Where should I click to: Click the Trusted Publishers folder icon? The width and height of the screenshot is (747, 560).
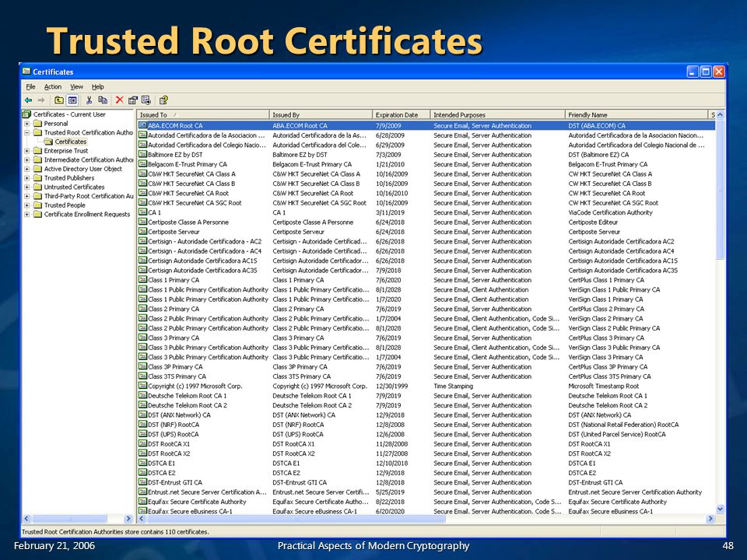[x=38, y=177]
